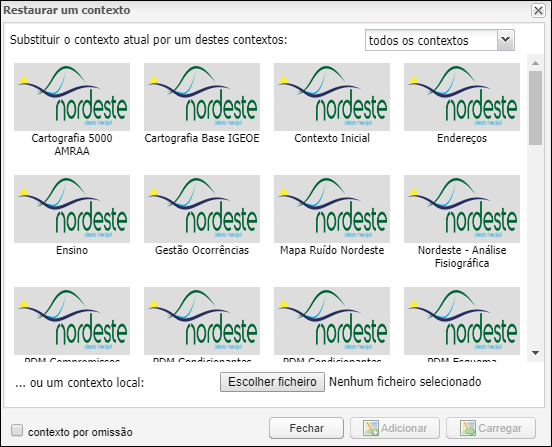
Task: Click the Cartografia Base IGEOE label
Action: pyautogui.click(x=202, y=138)
